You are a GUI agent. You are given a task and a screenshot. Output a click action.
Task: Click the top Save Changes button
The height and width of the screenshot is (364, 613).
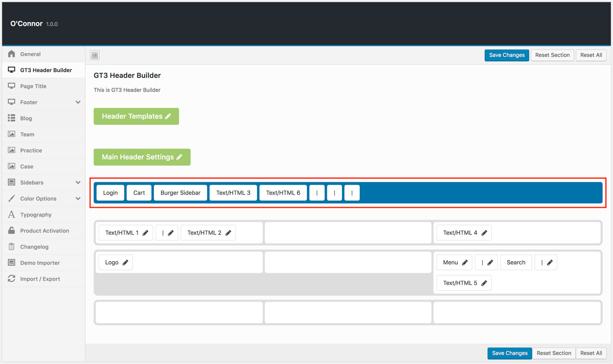[507, 55]
